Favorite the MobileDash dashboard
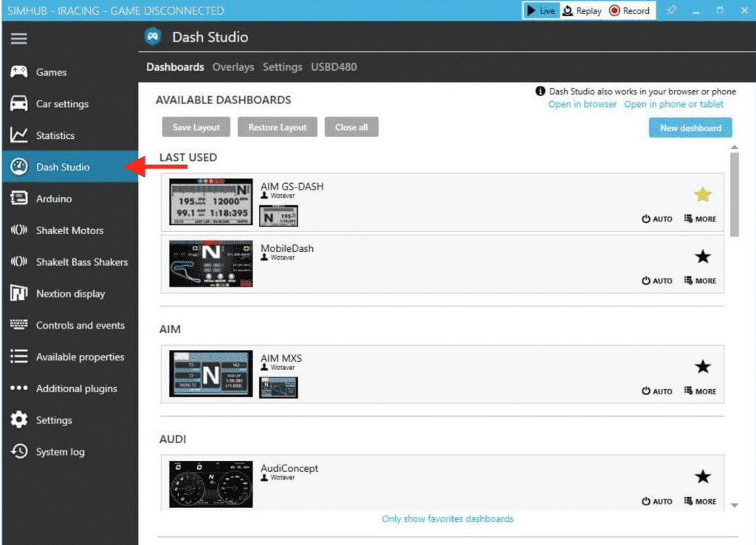 703,256
